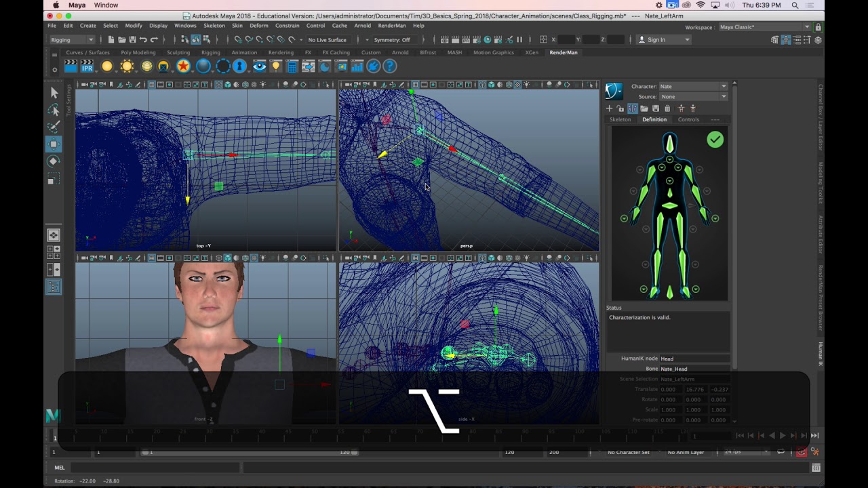This screenshot has height=488, width=868.
Task: Load HumanIK skeleton definition folder icon
Action: pos(644,108)
